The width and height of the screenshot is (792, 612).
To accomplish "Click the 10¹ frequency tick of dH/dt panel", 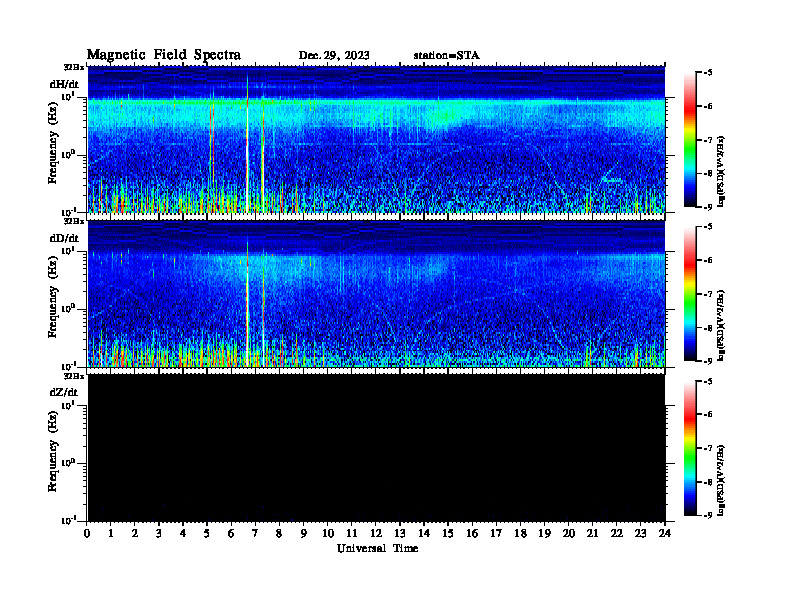I will coord(68,97).
